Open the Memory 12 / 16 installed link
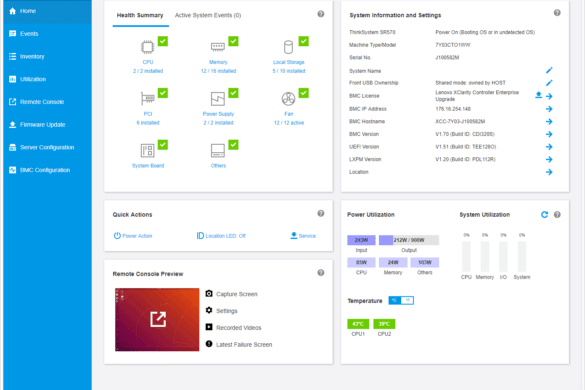This screenshot has height=390, width=585. [218, 71]
